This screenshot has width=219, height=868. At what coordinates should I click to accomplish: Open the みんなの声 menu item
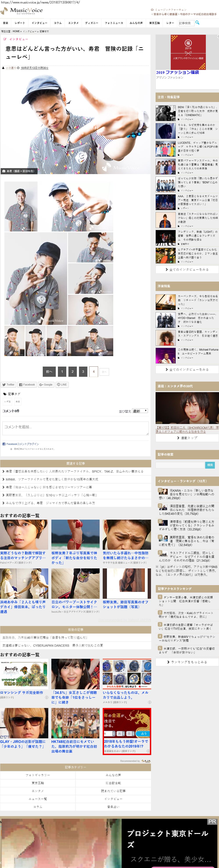[x=136, y=23]
